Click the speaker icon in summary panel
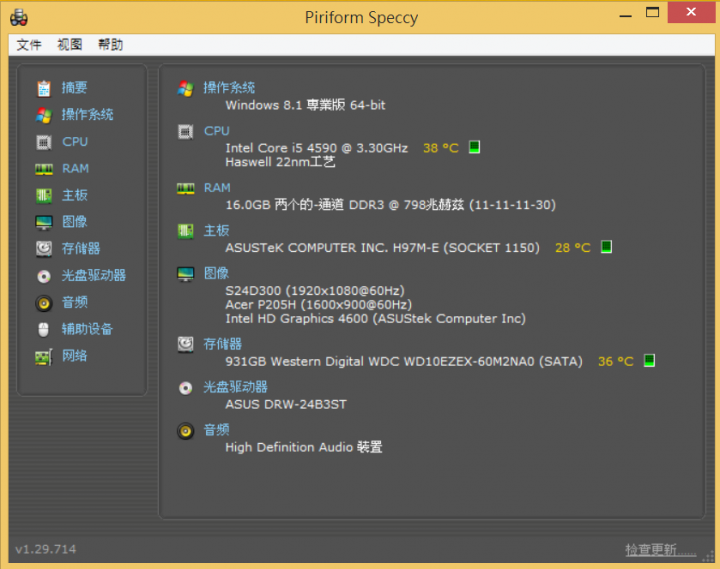 tap(186, 431)
